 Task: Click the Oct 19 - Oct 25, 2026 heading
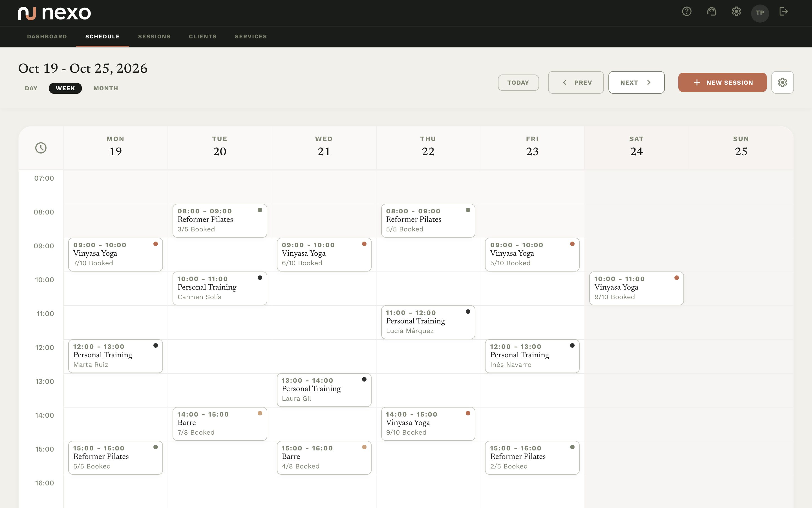(x=83, y=69)
